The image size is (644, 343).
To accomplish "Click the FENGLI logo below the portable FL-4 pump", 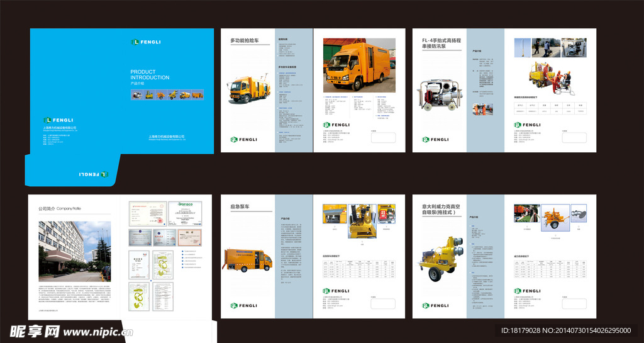I will (435, 140).
